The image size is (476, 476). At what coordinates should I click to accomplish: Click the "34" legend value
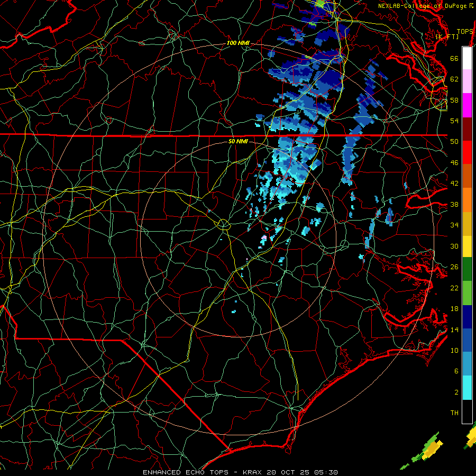[x=454, y=225]
